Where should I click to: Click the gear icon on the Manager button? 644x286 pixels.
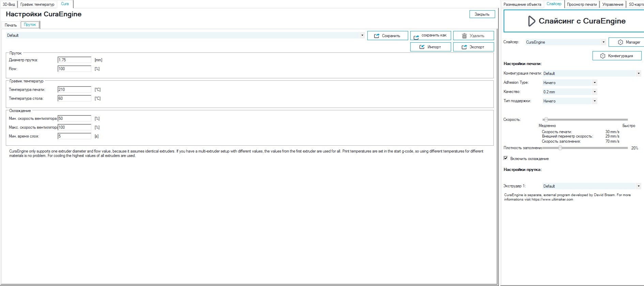tap(620, 42)
